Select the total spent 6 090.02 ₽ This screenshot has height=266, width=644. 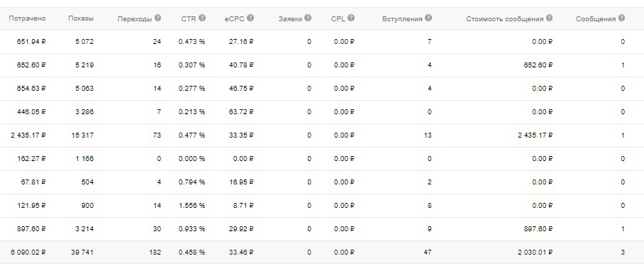[x=28, y=252]
